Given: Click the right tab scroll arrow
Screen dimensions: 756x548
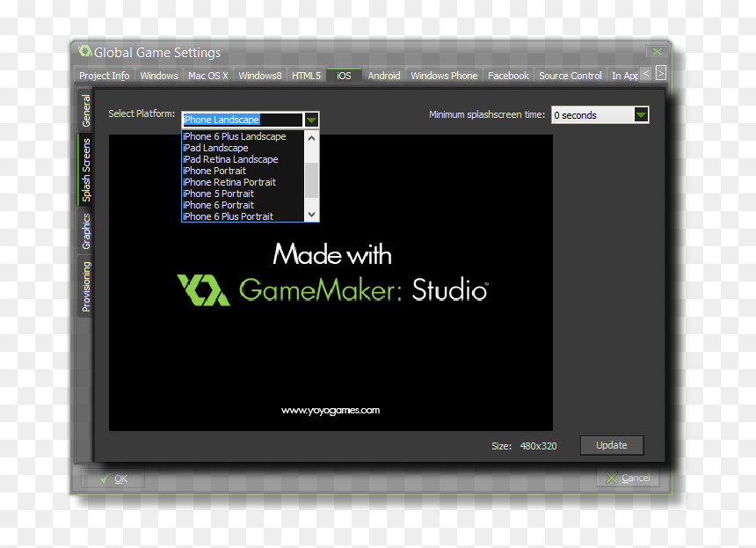Looking at the screenshot, I should (661, 73).
